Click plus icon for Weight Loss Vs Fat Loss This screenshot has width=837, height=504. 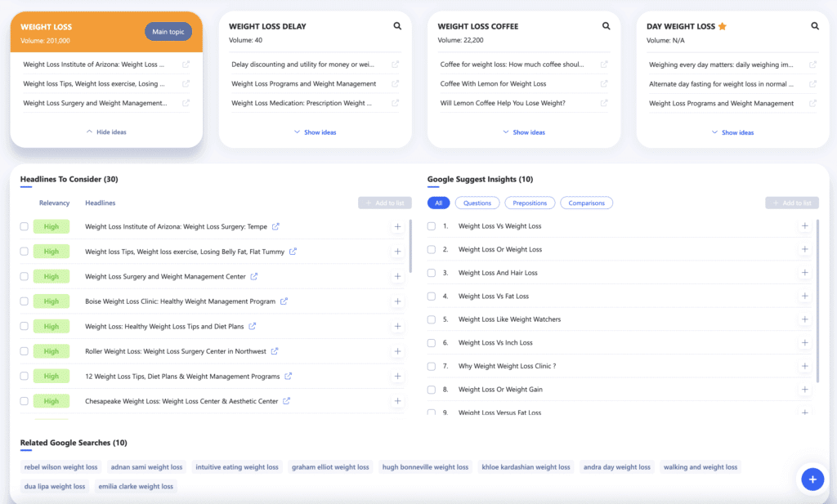point(804,296)
